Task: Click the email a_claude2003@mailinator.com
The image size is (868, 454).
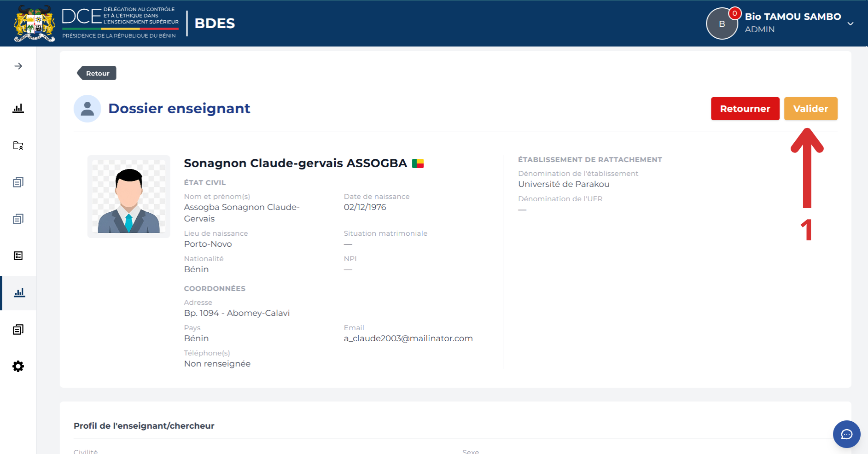Action: pyautogui.click(x=408, y=338)
